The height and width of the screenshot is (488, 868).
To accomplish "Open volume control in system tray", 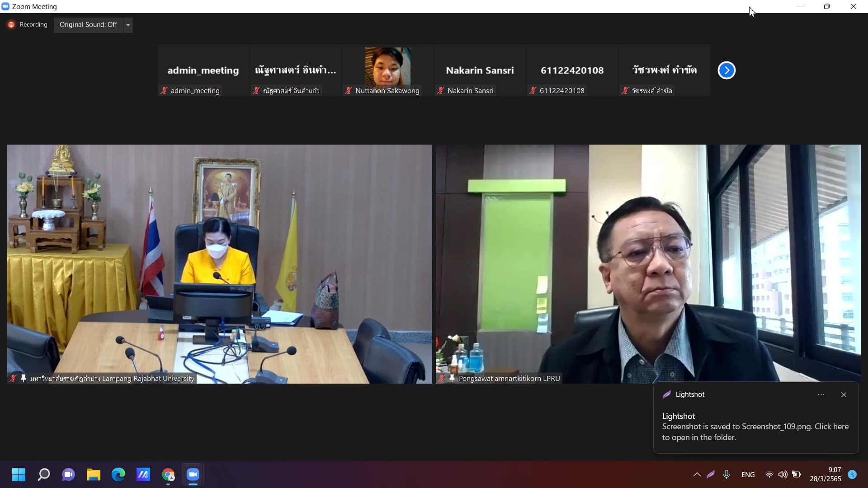I will pos(783,474).
